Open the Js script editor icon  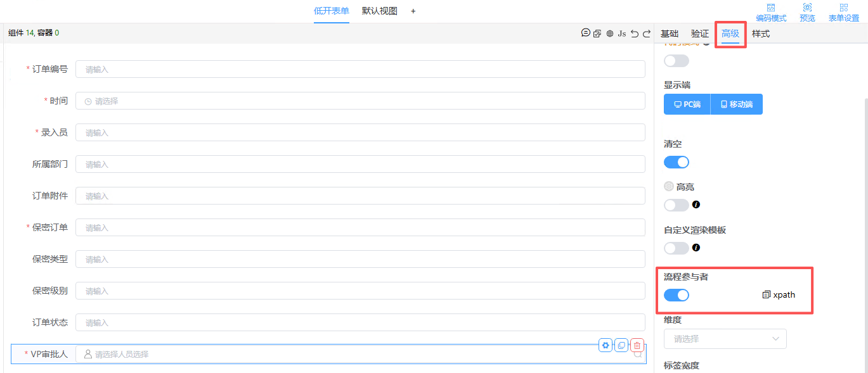(x=622, y=34)
